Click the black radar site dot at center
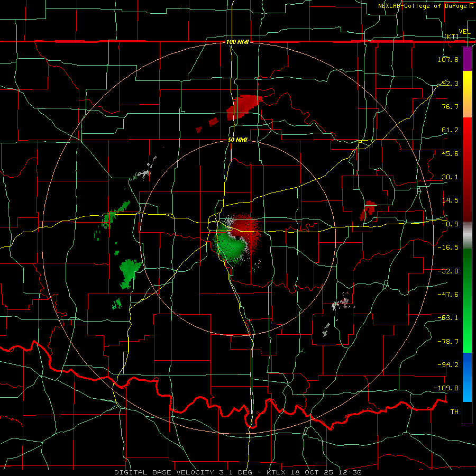Viewport: 476px width, 476px height. tap(236, 238)
